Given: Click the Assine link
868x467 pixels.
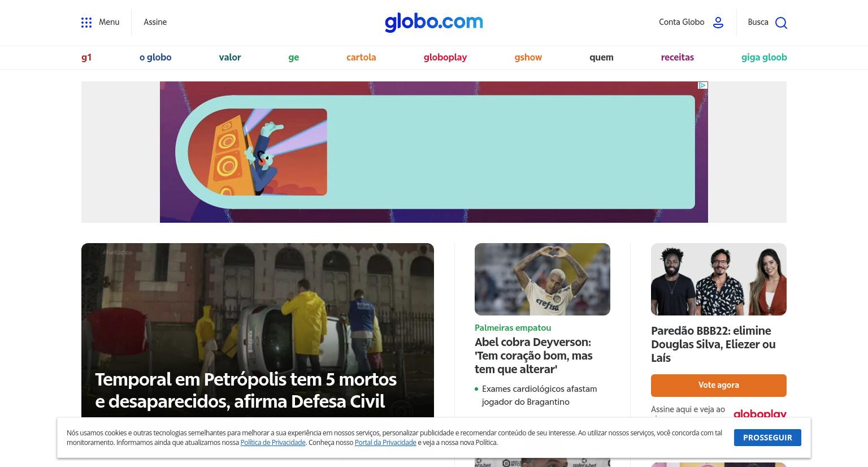Looking at the screenshot, I should pyautogui.click(x=155, y=22).
